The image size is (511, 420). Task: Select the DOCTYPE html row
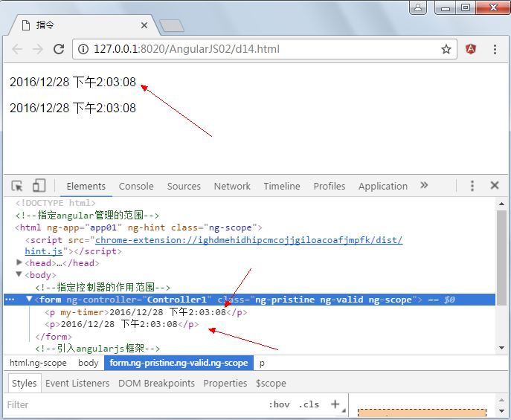(x=55, y=203)
